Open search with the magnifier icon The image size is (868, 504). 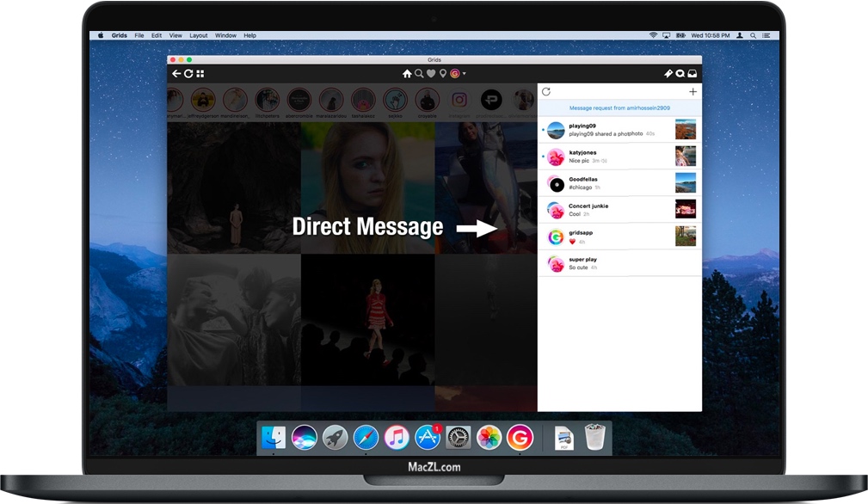419,74
